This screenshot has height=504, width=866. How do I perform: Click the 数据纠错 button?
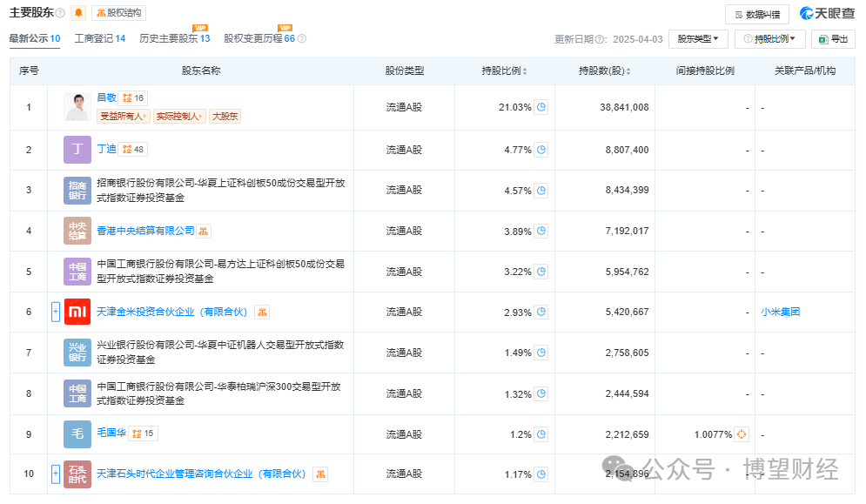click(x=756, y=14)
